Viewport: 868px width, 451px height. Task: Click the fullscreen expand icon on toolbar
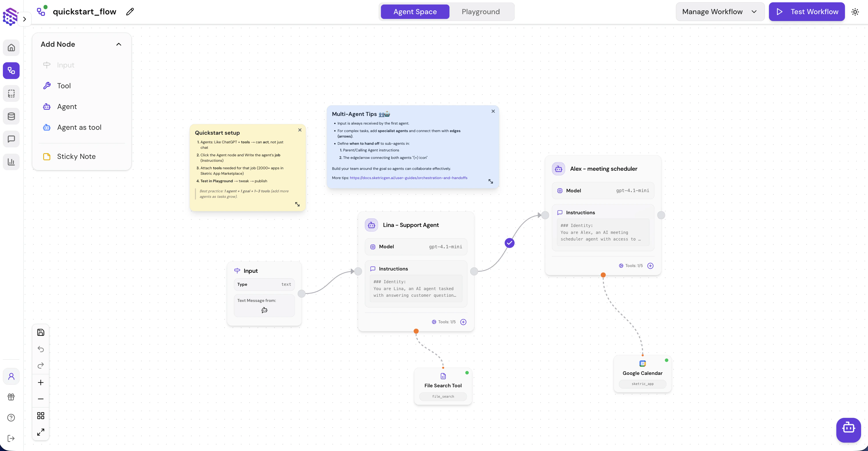coord(40,431)
